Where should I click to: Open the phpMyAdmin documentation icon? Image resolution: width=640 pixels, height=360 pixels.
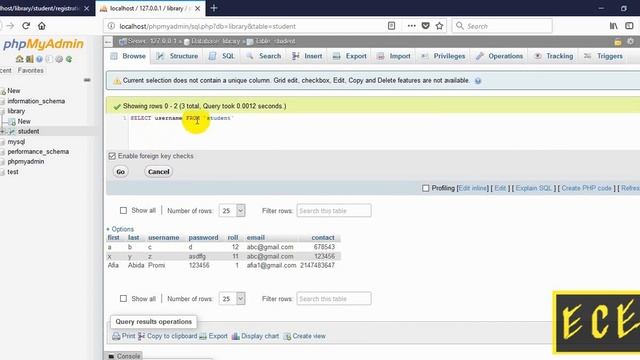(x=39, y=59)
